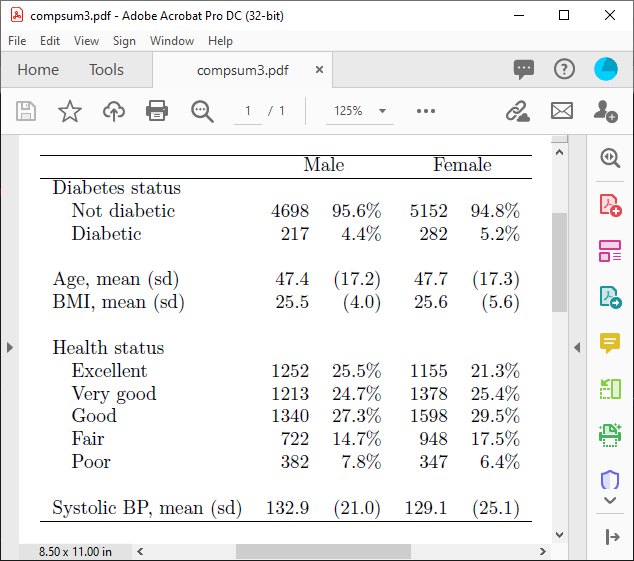Open the Window menu
634x561 pixels.
(172, 41)
